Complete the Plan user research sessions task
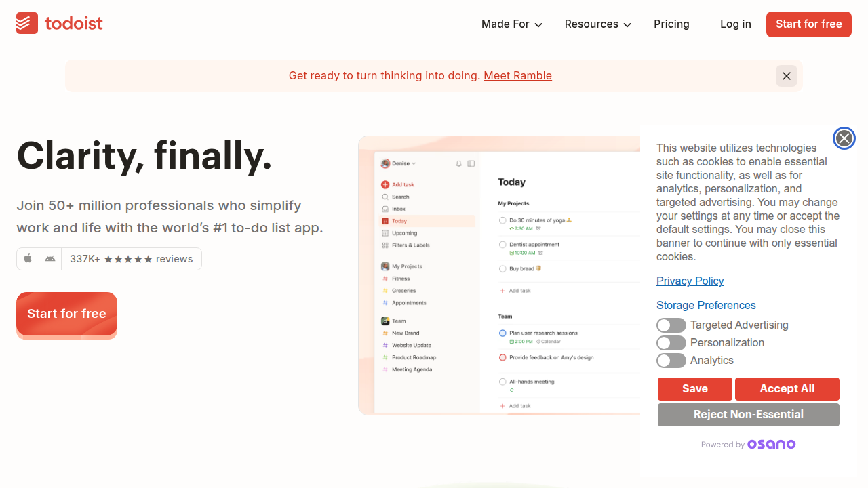This screenshot has width=868, height=488. point(502,333)
